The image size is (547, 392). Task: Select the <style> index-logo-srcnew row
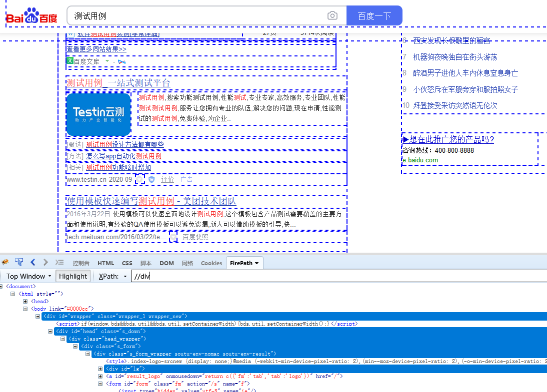click(326, 362)
